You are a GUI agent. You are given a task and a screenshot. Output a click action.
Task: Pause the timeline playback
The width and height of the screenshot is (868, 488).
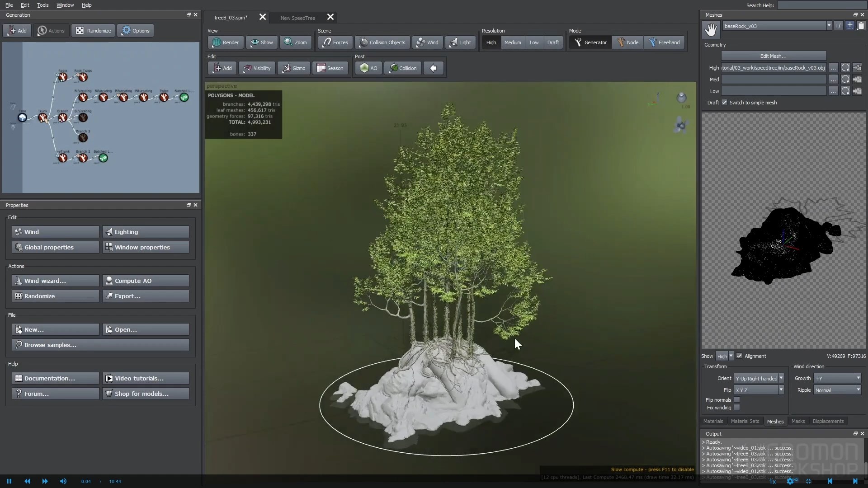tap(8, 481)
